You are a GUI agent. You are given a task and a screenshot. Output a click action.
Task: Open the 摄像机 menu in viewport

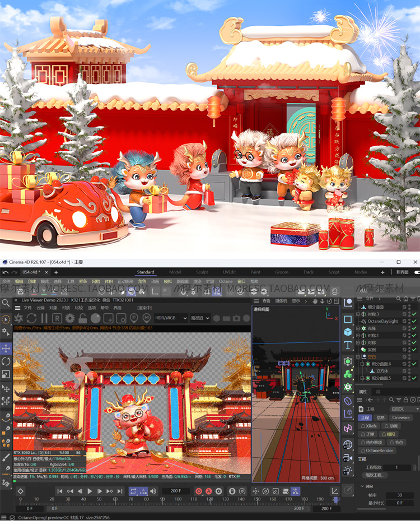(x=281, y=301)
